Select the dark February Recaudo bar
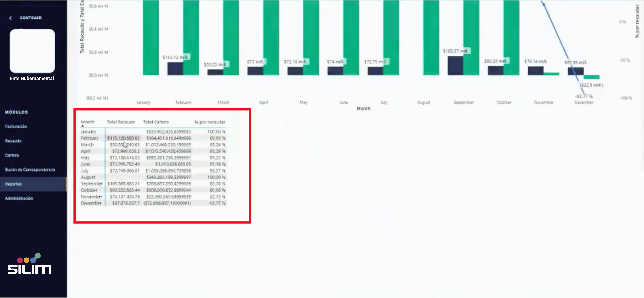This screenshot has width=644, height=298. tap(175, 69)
